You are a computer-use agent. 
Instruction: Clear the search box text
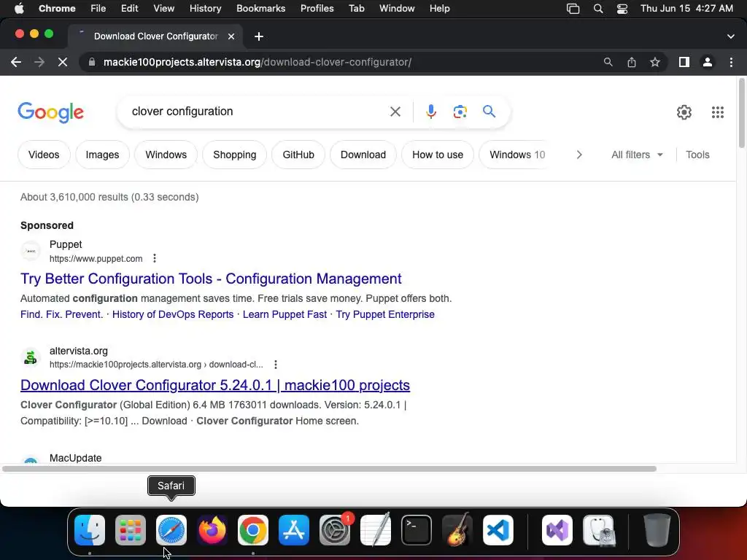point(395,112)
